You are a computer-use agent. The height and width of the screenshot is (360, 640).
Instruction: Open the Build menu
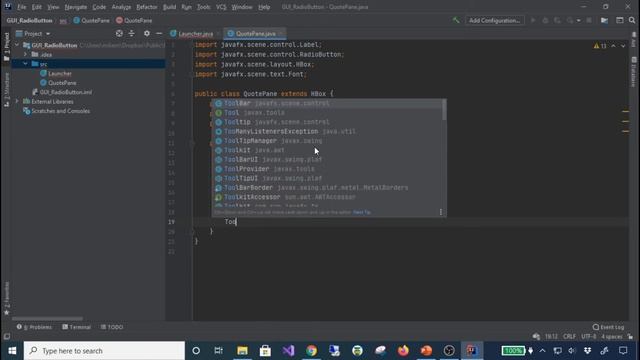169,7
